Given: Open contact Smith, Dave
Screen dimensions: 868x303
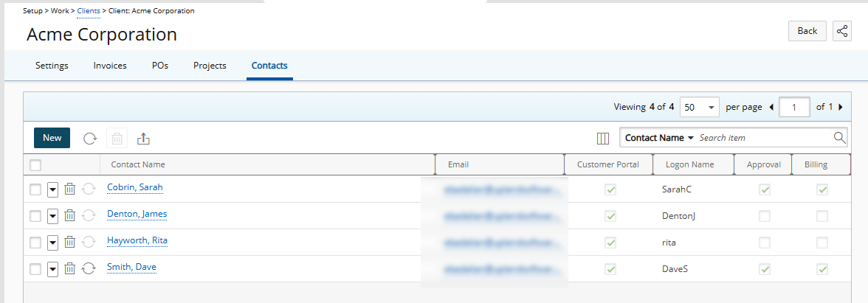Looking at the screenshot, I should (131, 267).
